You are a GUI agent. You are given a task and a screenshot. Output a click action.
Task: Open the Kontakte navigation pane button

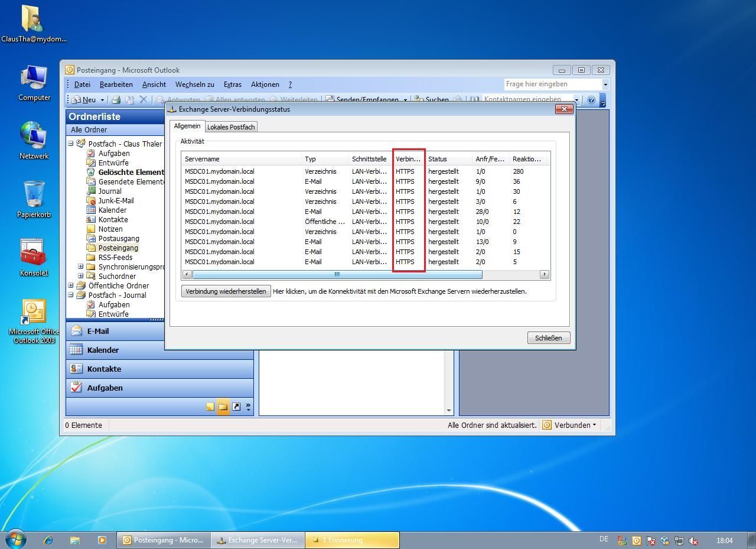(159, 369)
